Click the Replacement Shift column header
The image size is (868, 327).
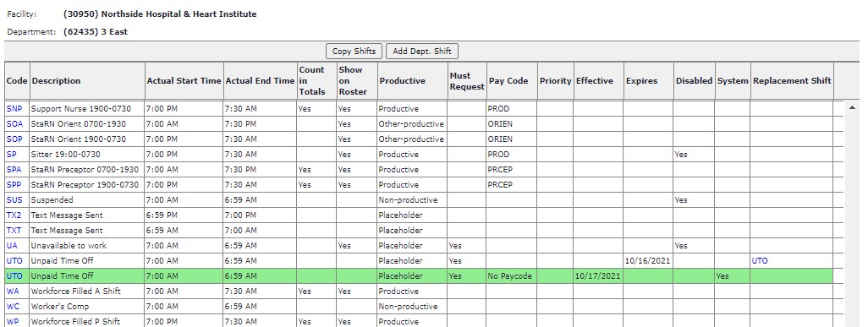click(792, 81)
